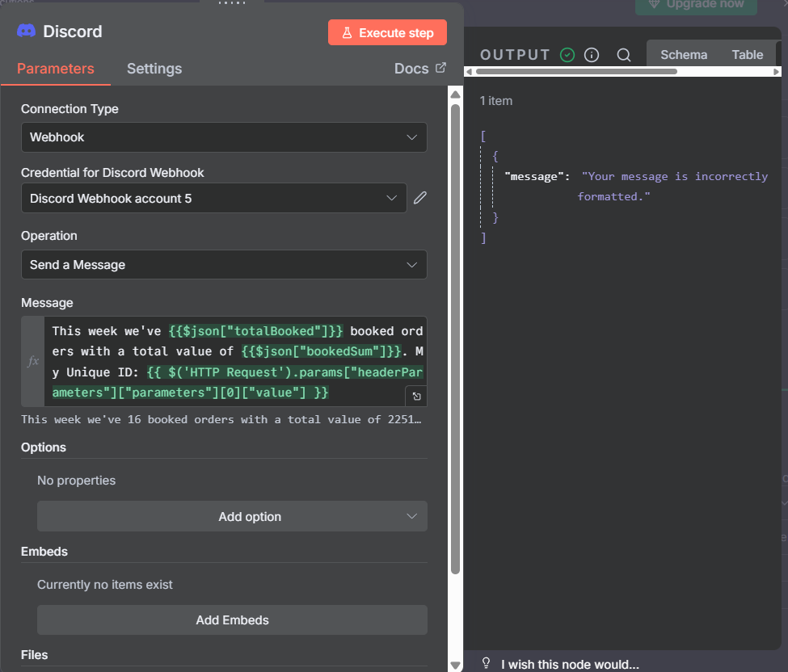Open the Discord Webhook account dropdown
This screenshot has height=672, width=788.
(213, 198)
